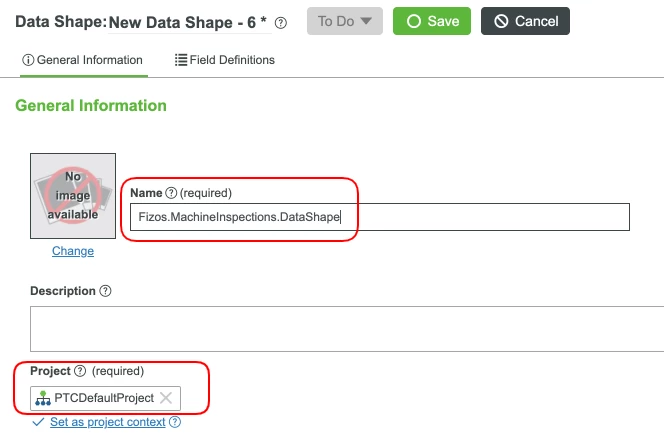Show help for the Description field

106,291
